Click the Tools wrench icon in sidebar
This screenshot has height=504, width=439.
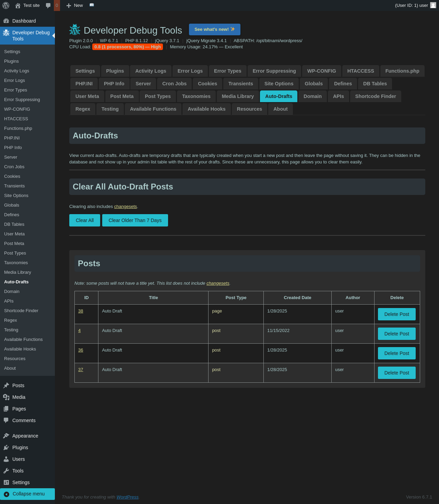6,471
